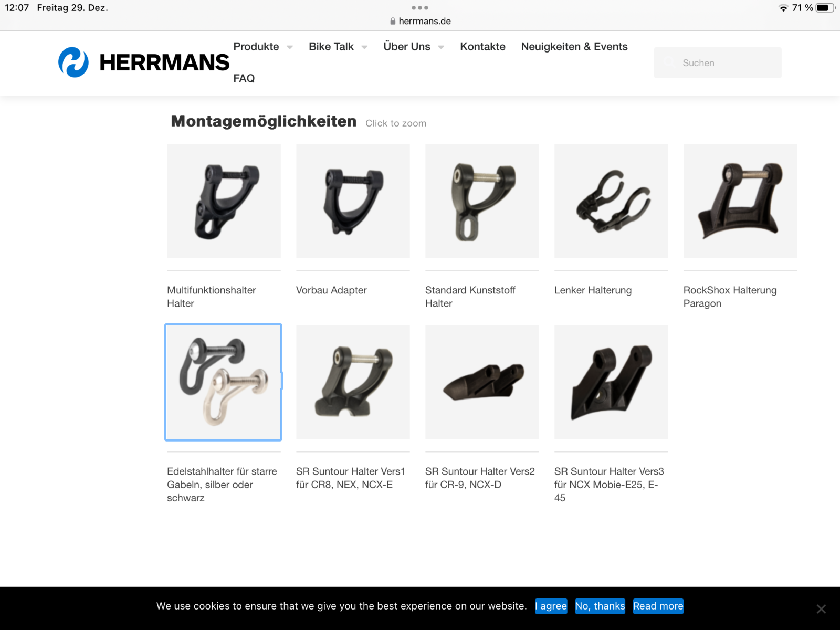Tap the lock icon beside herrmans.de
The width and height of the screenshot is (840, 630).
[393, 22]
